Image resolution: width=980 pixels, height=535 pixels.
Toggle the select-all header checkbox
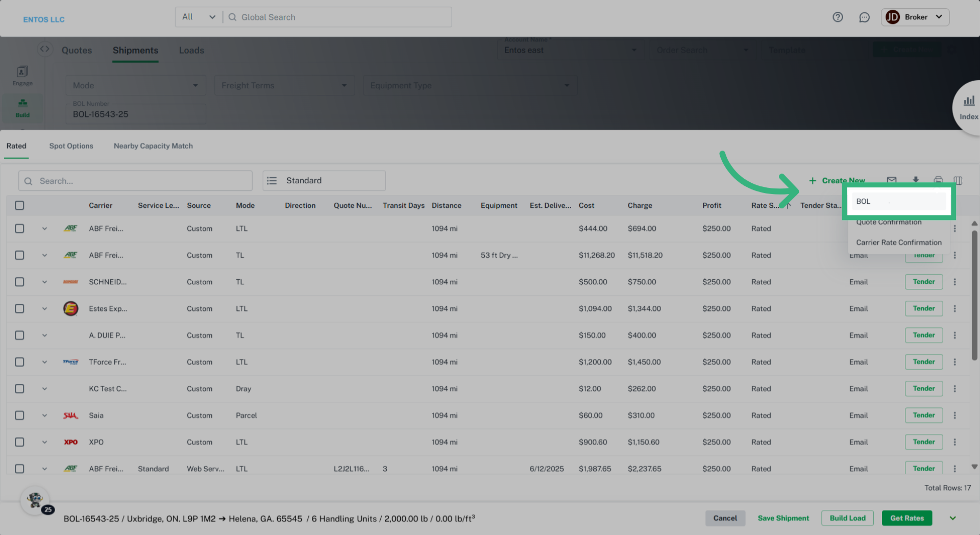[x=19, y=205]
